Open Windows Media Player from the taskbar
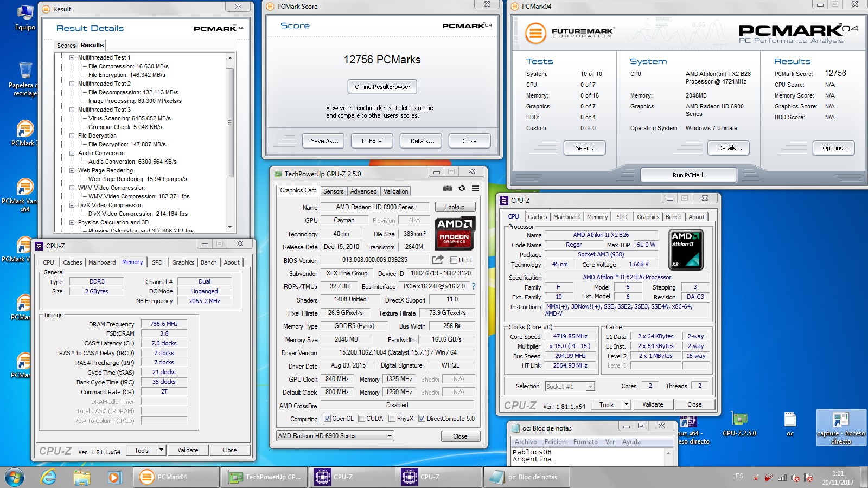868x488 pixels. 114,477
